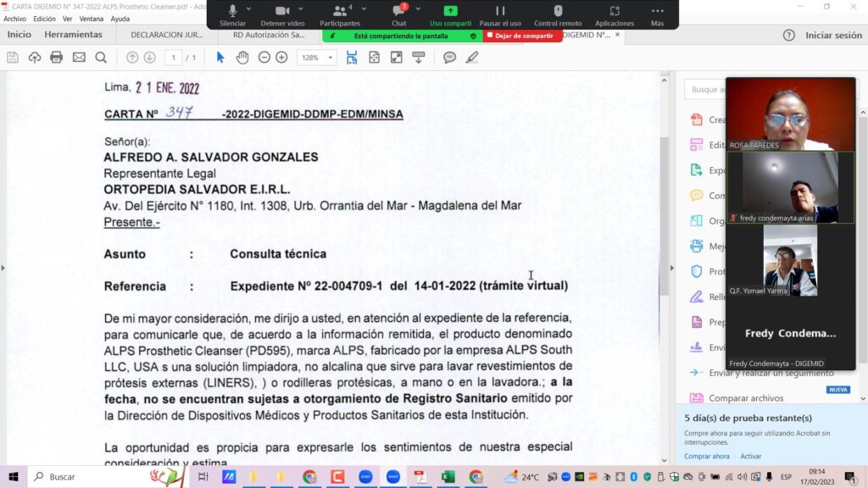
Task: Stop camera with Detener video
Action: (282, 15)
